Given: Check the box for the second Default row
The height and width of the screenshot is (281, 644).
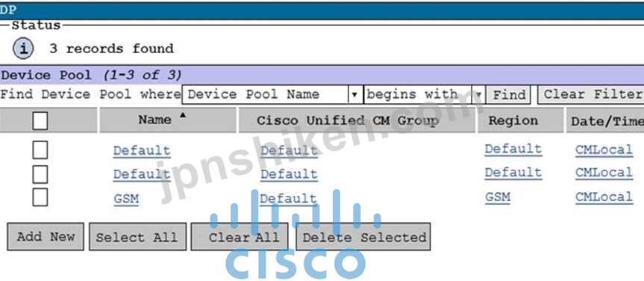Looking at the screenshot, I should (x=40, y=174).
